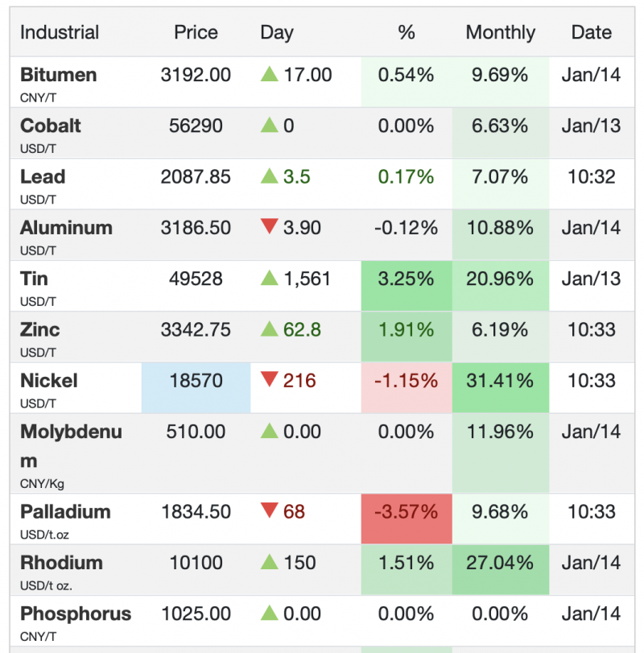Image resolution: width=644 pixels, height=653 pixels.
Task: Click the red down arrow for Nickel
Action: (269, 380)
